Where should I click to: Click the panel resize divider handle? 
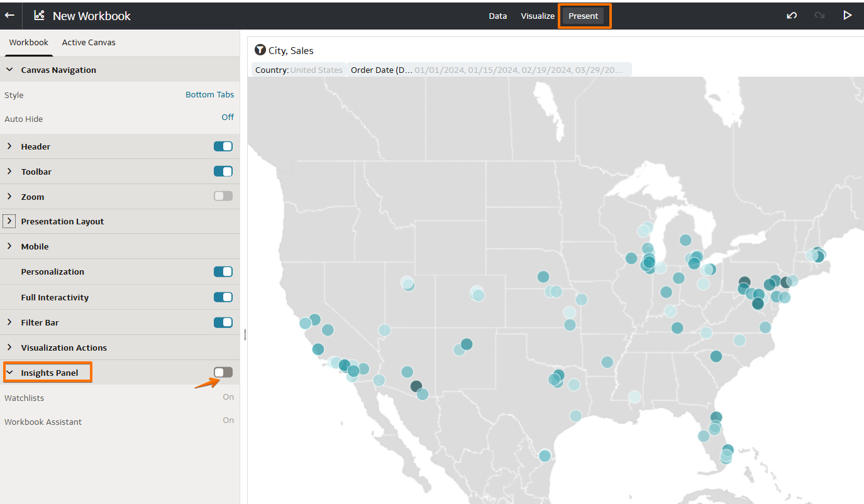pyautogui.click(x=245, y=335)
